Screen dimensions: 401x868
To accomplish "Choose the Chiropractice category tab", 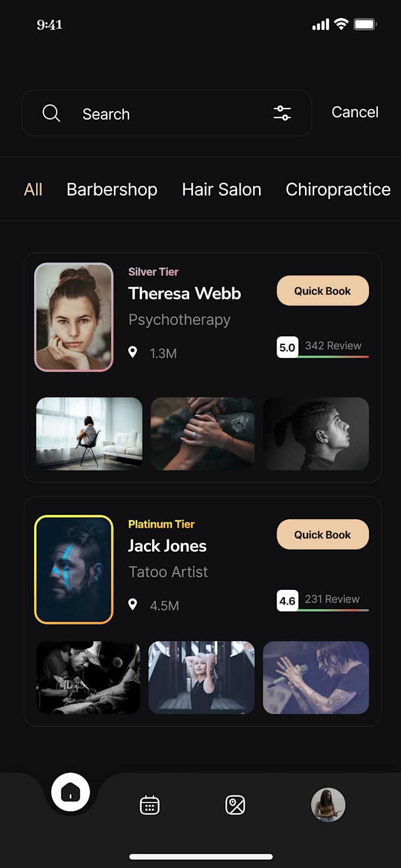I will [338, 189].
